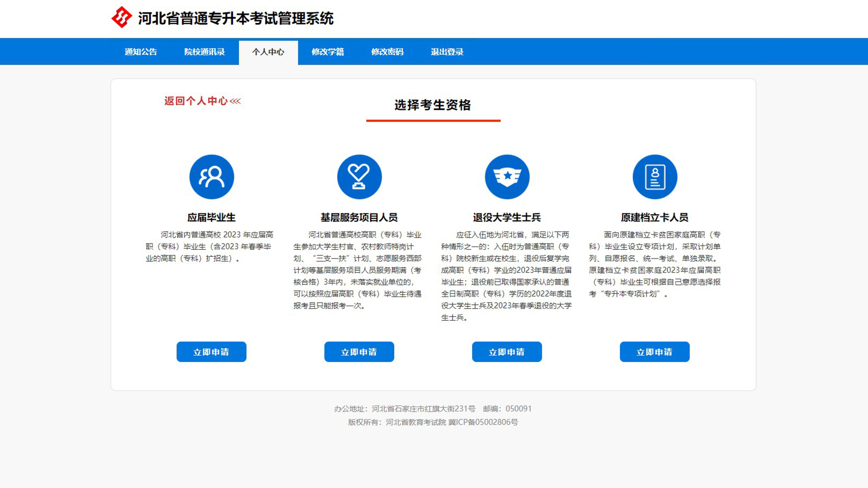The image size is (868, 488).
Task: Click 立即申请 under 基层服务项目人员
Action: pos(359,352)
